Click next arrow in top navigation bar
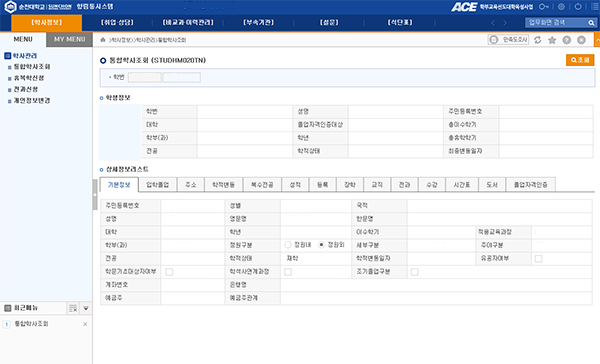 coord(505,23)
